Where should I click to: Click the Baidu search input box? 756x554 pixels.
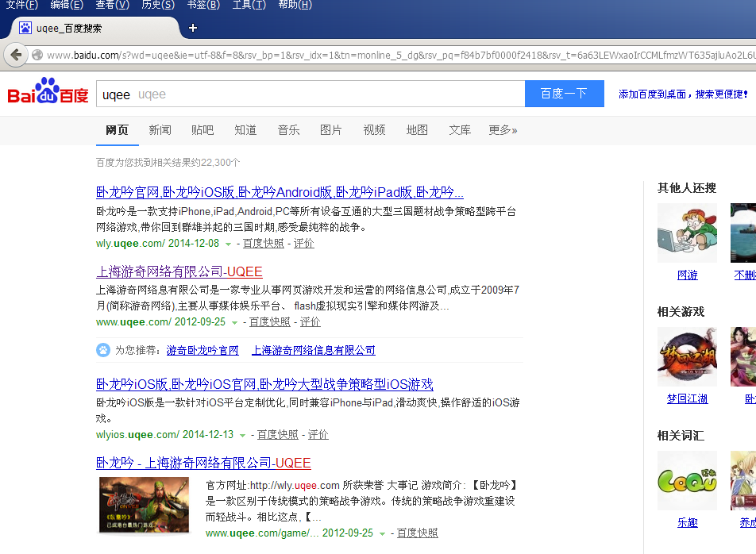click(310, 94)
